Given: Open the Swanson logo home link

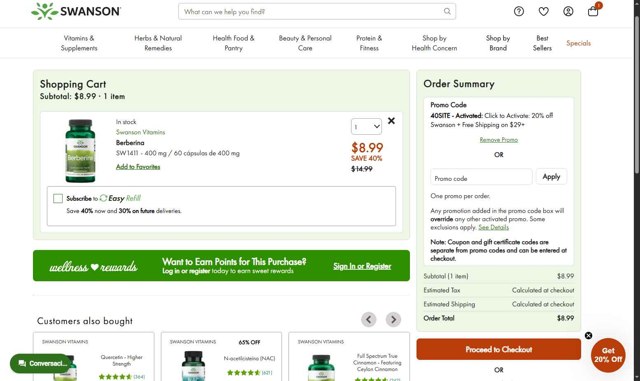Looking at the screenshot, I should click(x=76, y=11).
